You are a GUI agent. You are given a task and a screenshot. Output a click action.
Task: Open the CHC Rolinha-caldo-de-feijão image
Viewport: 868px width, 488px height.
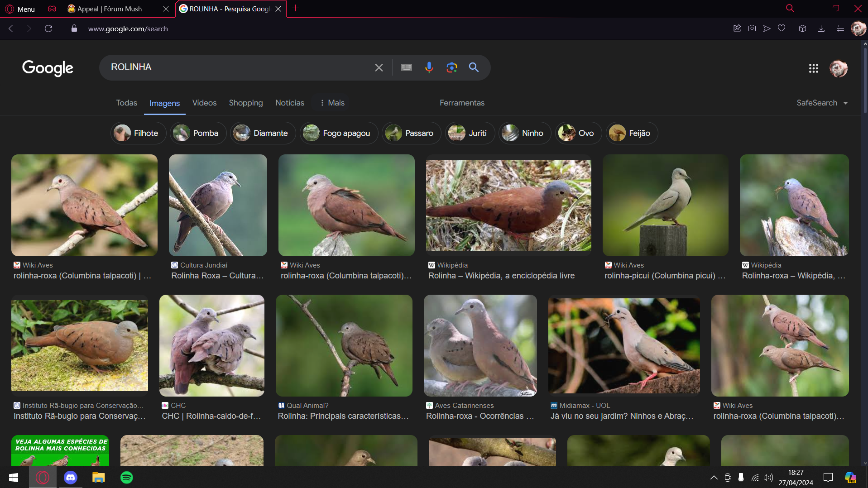click(x=211, y=345)
